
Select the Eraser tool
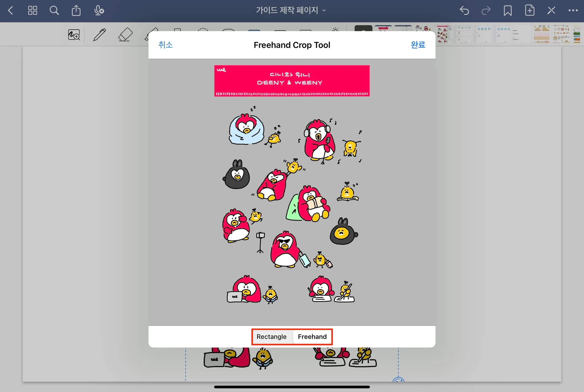pyautogui.click(x=125, y=35)
